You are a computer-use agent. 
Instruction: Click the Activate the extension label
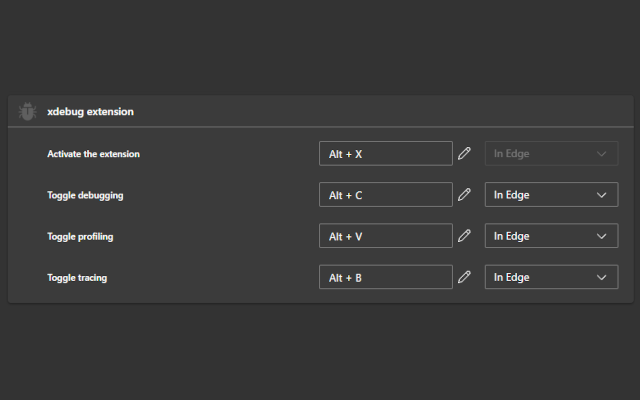pyautogui.click(x=93, y=154)
